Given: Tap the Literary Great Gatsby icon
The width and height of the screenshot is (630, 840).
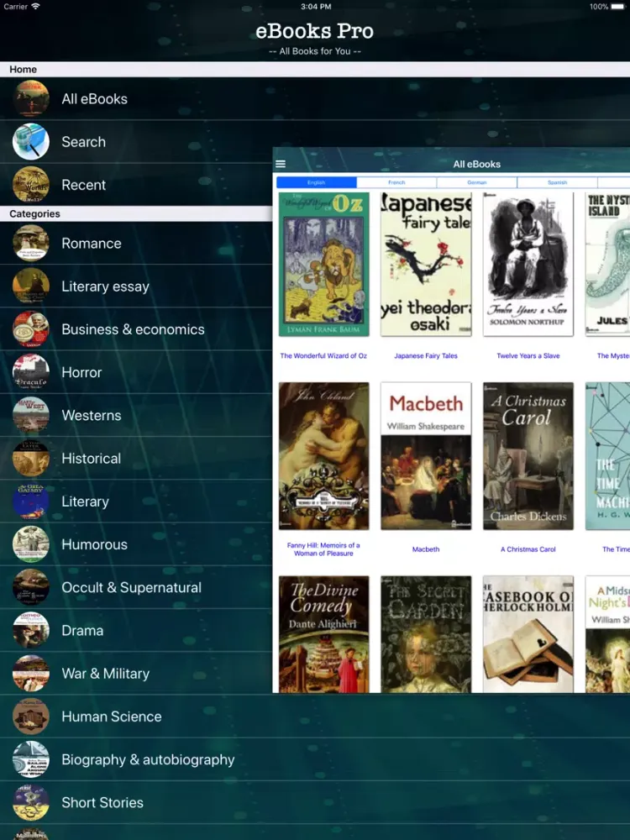Looking at the screenshot, I should (31, 501).
